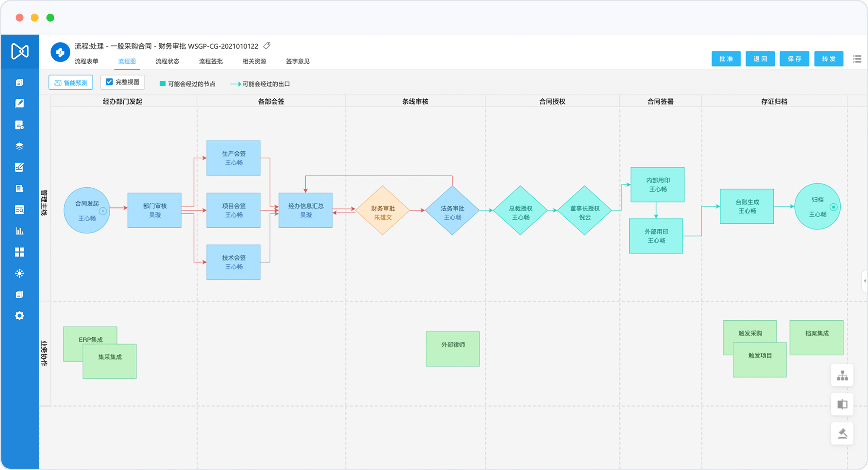
Task: Click the 智能预测 button
Action: 71,82
